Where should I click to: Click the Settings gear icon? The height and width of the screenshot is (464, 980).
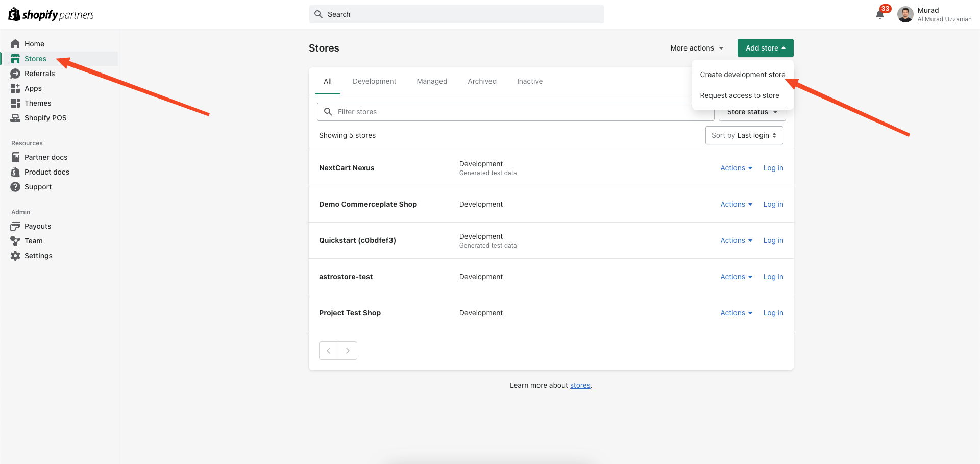(15, 256)
